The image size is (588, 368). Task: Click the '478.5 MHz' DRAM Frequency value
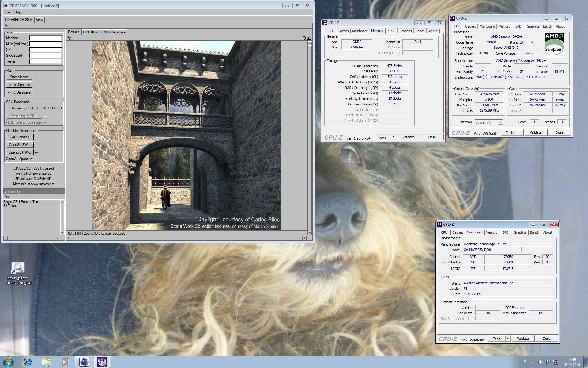tap(394, 66)
